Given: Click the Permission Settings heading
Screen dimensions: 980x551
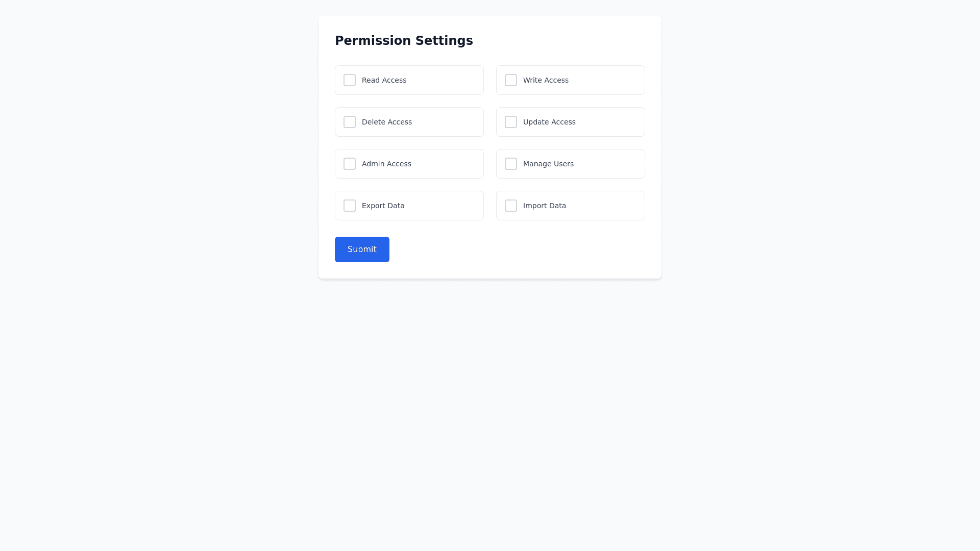Looking at the screenshot, I should pyautogui.click(x=404, y=41).
